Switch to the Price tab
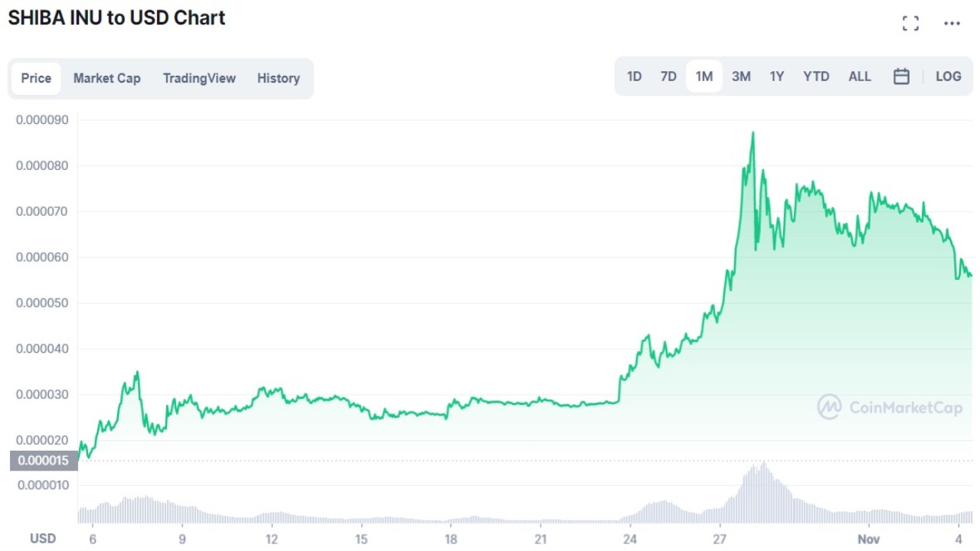Screen dimensions: 980x551 (x=36, y=78)
